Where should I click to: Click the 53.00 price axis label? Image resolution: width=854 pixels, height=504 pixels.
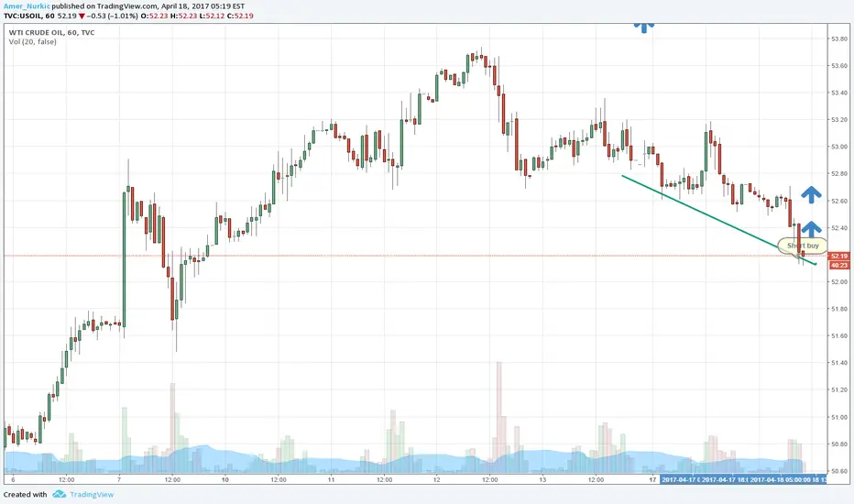tap(839, 147)
